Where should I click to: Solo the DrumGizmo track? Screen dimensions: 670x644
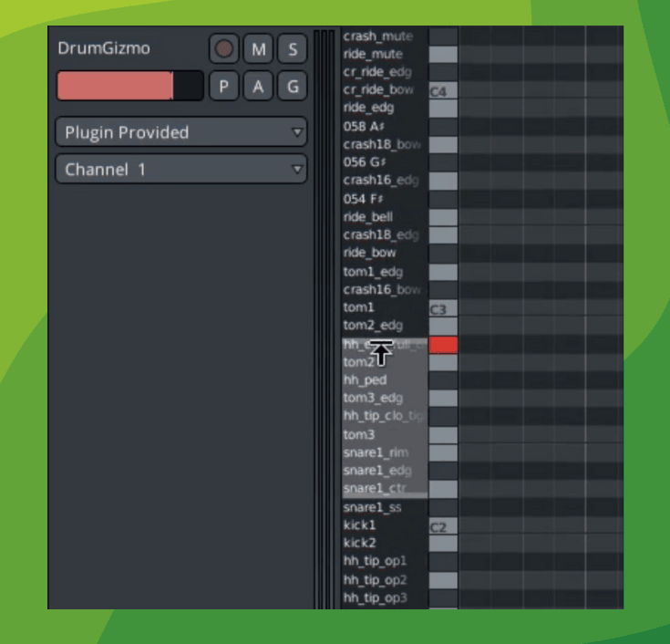(x=293, y=48)
